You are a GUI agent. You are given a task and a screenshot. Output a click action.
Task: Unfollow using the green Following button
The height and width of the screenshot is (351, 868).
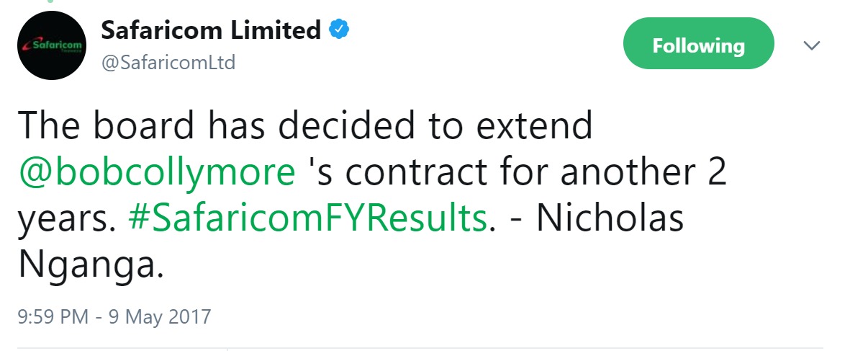[x=698, y=45]
